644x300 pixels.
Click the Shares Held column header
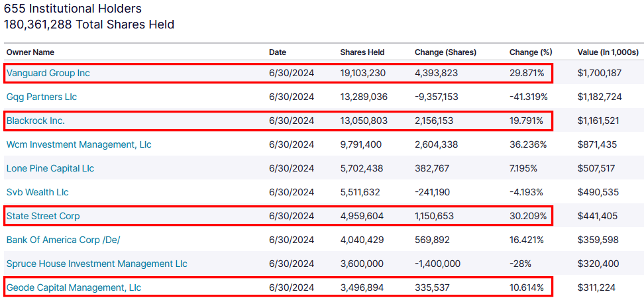[x=362, y=52]
